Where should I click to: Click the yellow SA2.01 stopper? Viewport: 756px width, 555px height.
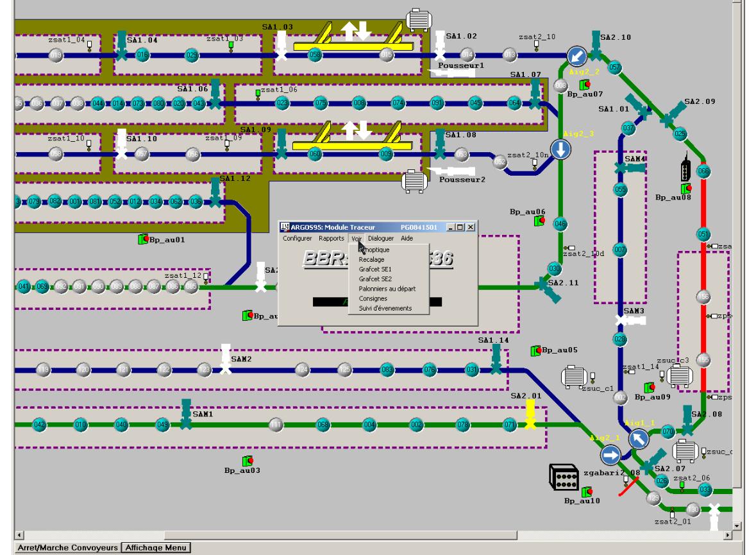tap(530, 414)
